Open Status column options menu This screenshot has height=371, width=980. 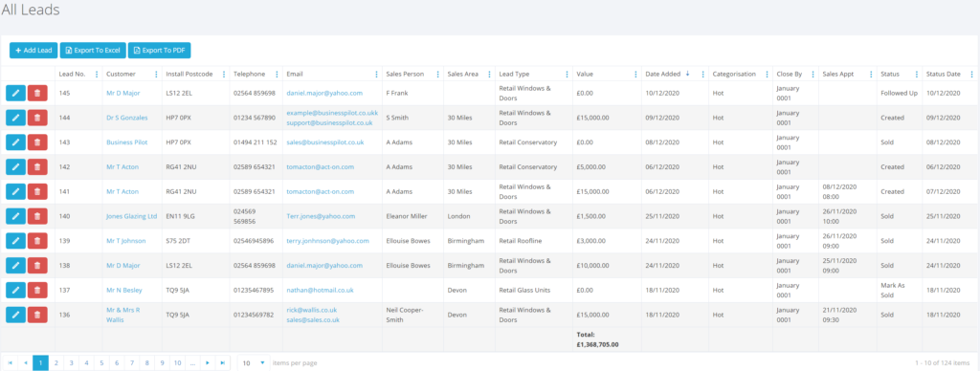tap(916, 75)
